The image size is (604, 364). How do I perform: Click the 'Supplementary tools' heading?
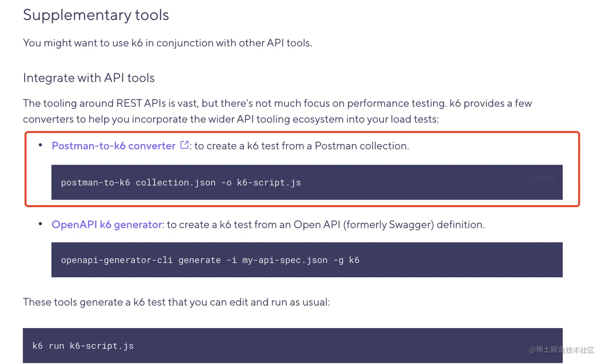pos(96,15)
